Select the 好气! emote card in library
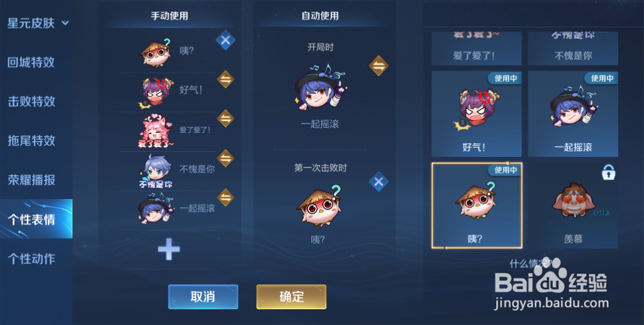Screen dimensions: 644x325 477,113
